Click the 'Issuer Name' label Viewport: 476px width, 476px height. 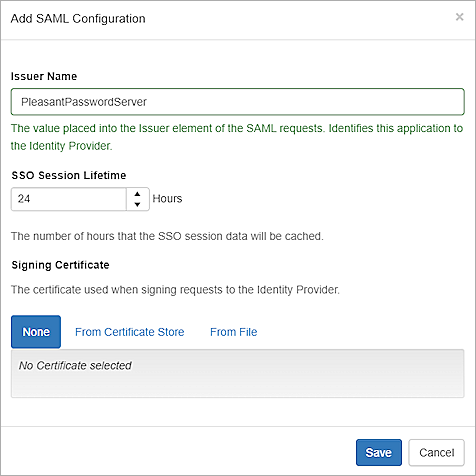[x=44, y=76]
